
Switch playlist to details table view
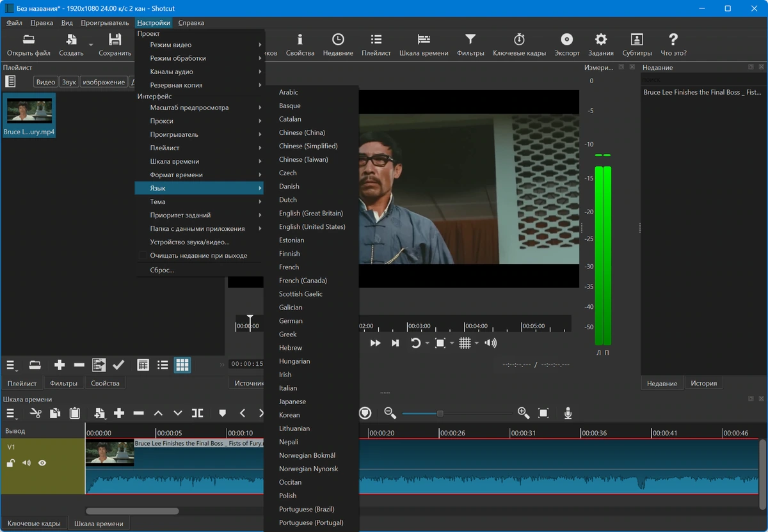click(x=143, y=364)
